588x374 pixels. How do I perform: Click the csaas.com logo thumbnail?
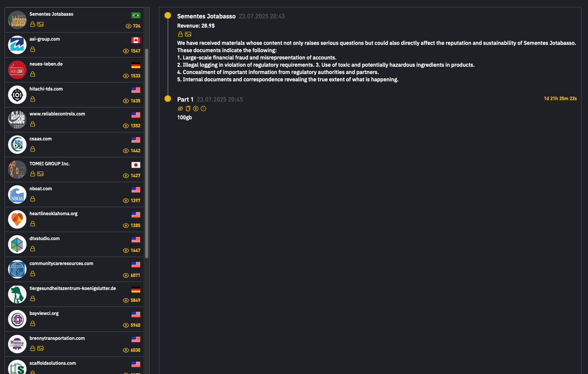[17, 145]
